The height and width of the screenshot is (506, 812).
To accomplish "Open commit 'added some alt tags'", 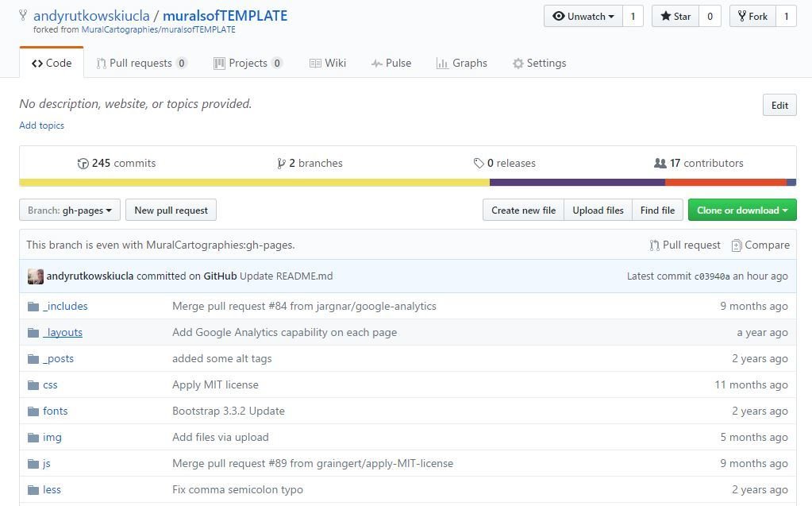I will 222,359.
